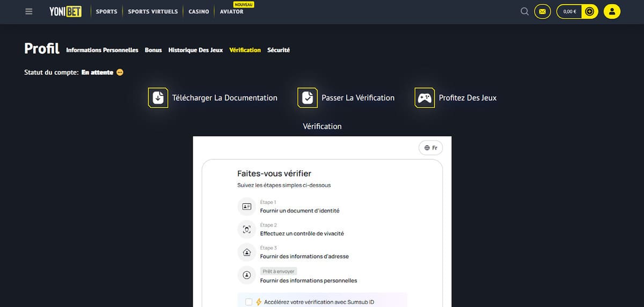Open the hamburger menu icon
644x307 pixels.
click(29, 11)
